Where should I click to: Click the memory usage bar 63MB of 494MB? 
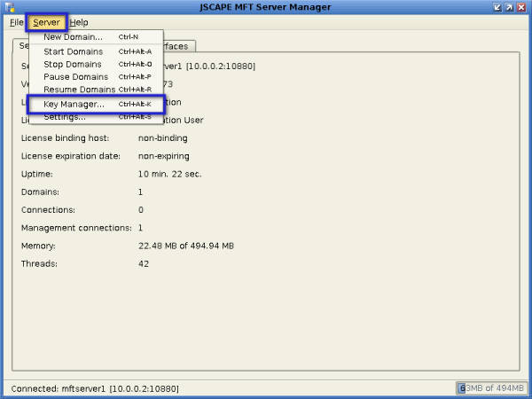click(x=491, y=387)
